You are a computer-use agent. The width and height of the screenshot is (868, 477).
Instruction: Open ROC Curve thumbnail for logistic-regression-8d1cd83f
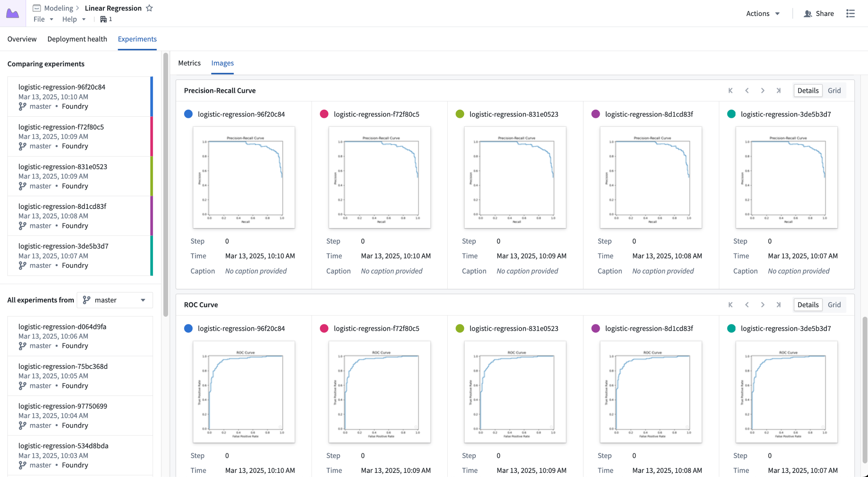[650, 392]
